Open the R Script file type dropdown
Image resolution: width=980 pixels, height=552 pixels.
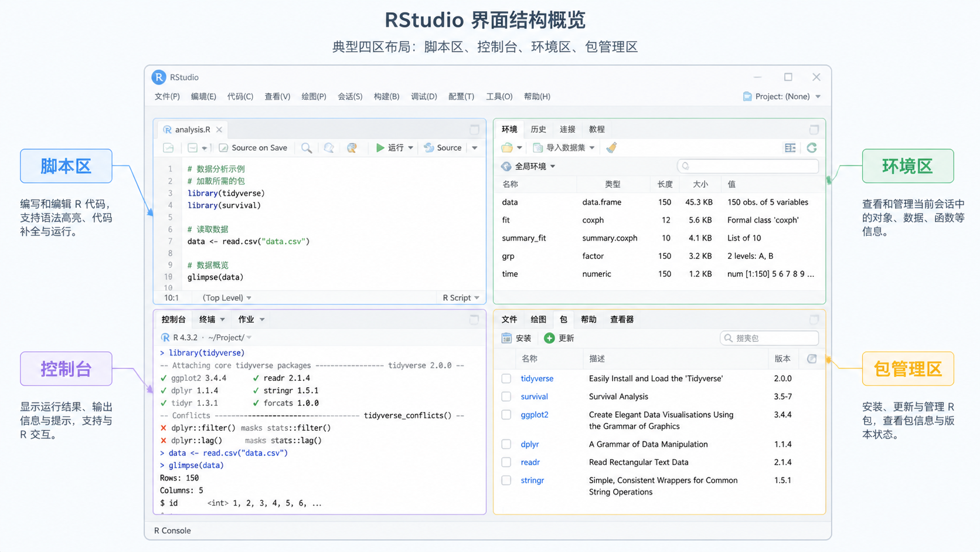[x=461, y=298]
